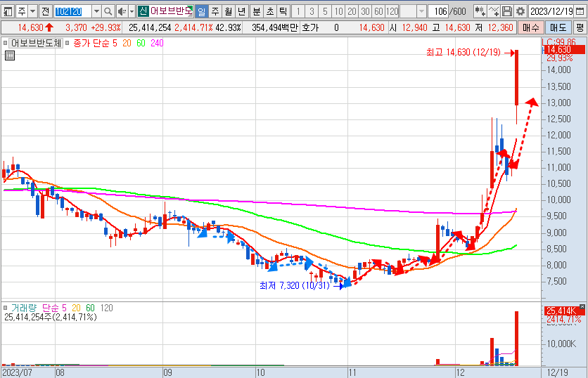588x378 pixels.
Task: Click the magenta 240 moving average legend
Action: (x=157, y=44)
